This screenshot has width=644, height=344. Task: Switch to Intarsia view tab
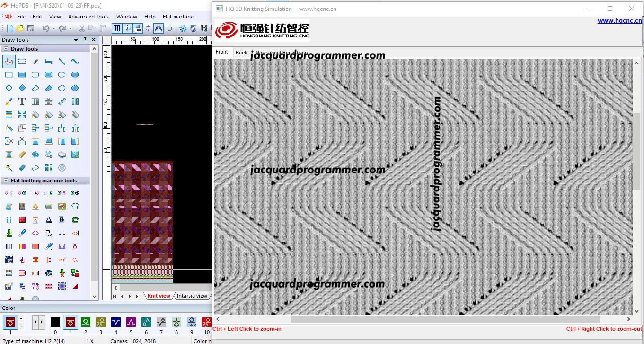pyautogui.click(x=192, y=296)
